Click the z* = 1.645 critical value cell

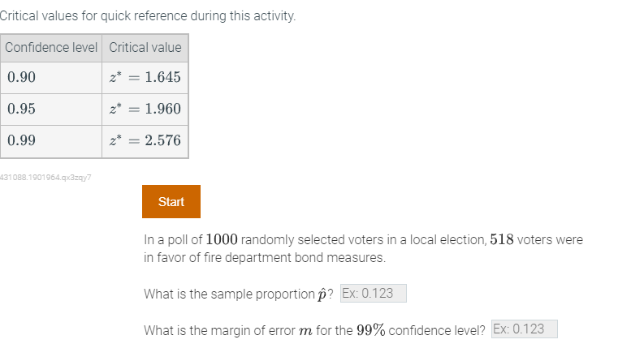145,78
